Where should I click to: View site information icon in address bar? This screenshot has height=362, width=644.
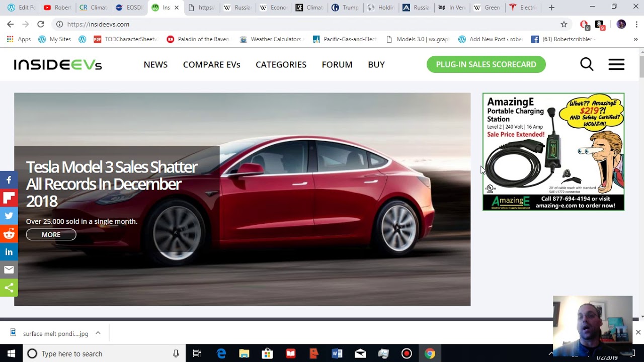[x=59, y=24]
